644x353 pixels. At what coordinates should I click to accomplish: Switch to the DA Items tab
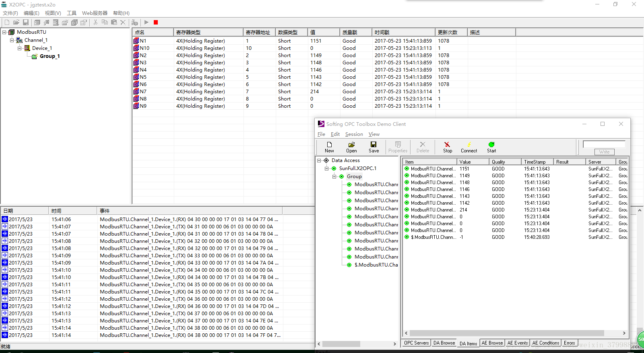pos(468,343)
